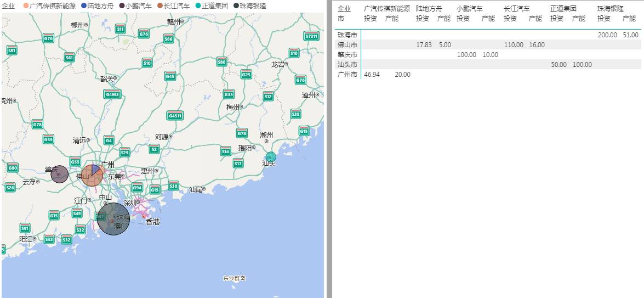This screenshot has width=644, height=298.
Task: Click the 韶关 city label on the map
Action: [107, 78]
